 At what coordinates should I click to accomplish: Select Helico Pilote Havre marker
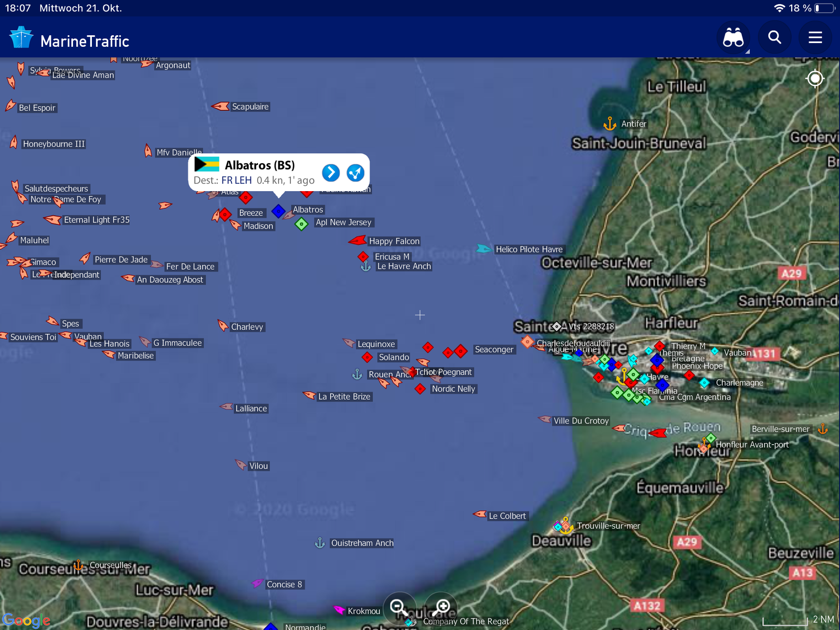[x=484, y=249]
